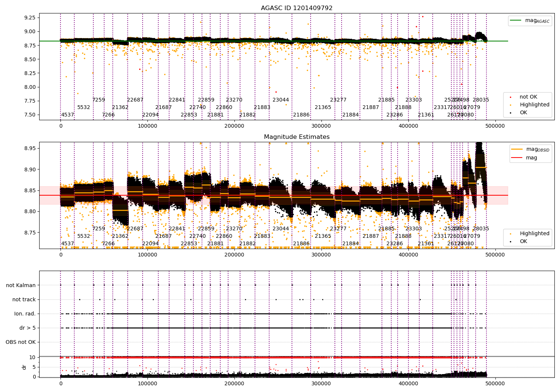Click the 9.00 y-axis tick in top plot
Image resolution: width=560 pixels, height=392 pixels.
pyautogui.click(x=29, y=32)
